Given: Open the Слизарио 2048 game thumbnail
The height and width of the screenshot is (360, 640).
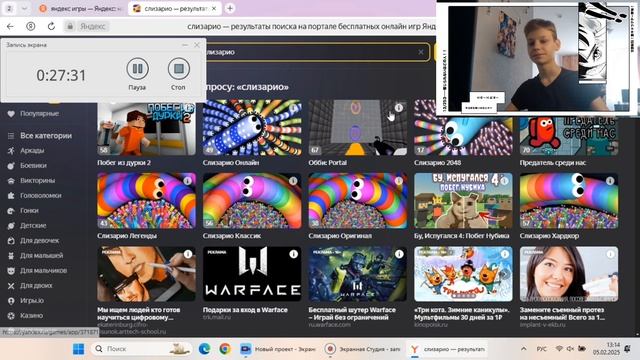Looking at the screenshot, I should point(463,135).
